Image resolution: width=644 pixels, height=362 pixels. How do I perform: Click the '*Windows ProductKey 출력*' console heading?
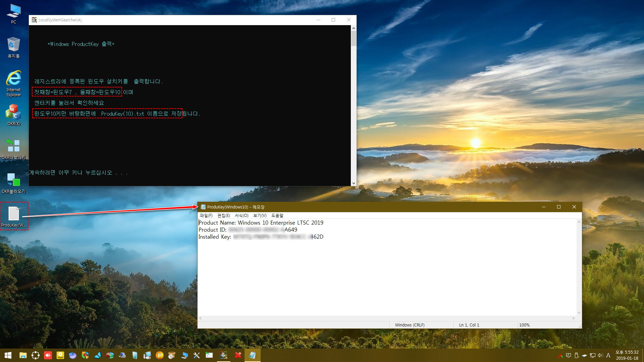pyautogui.click(x=81, y=44)
